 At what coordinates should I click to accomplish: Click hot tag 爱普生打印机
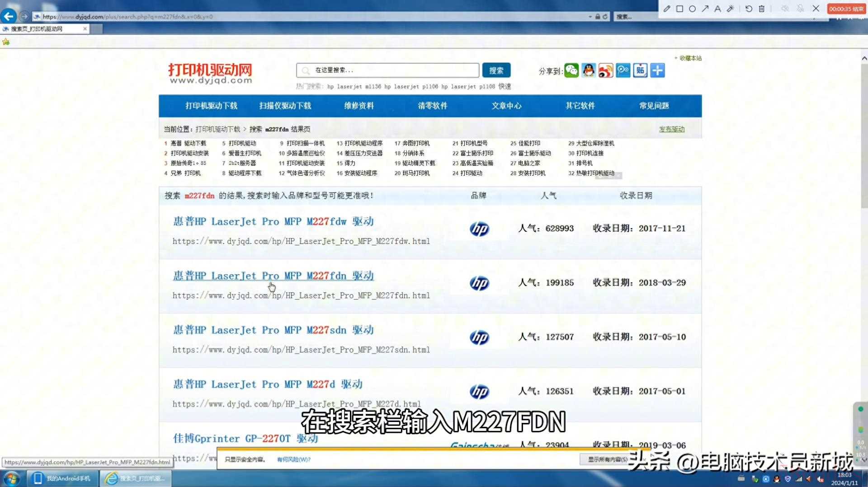[x=245, y=153]
